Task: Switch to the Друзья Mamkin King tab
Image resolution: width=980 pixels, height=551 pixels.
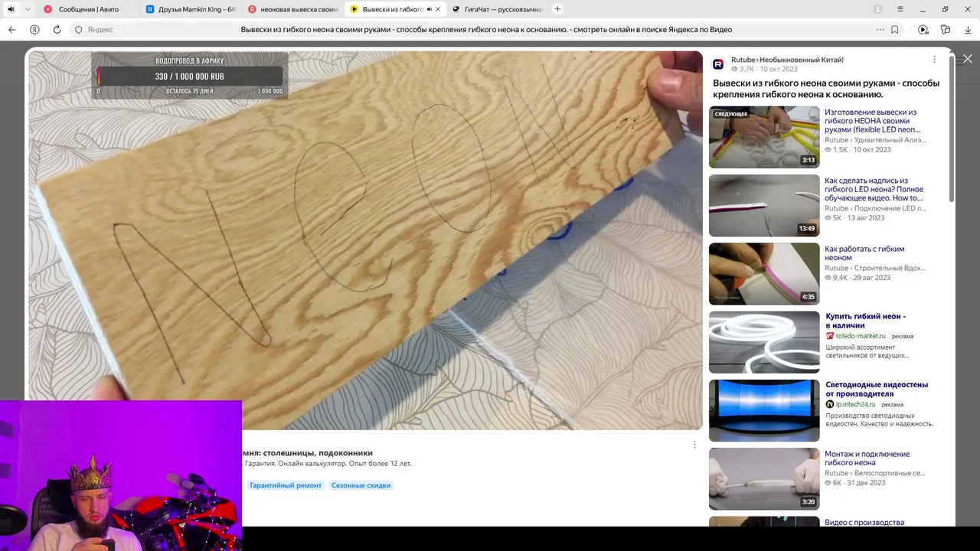Action: tap(191, 9)
